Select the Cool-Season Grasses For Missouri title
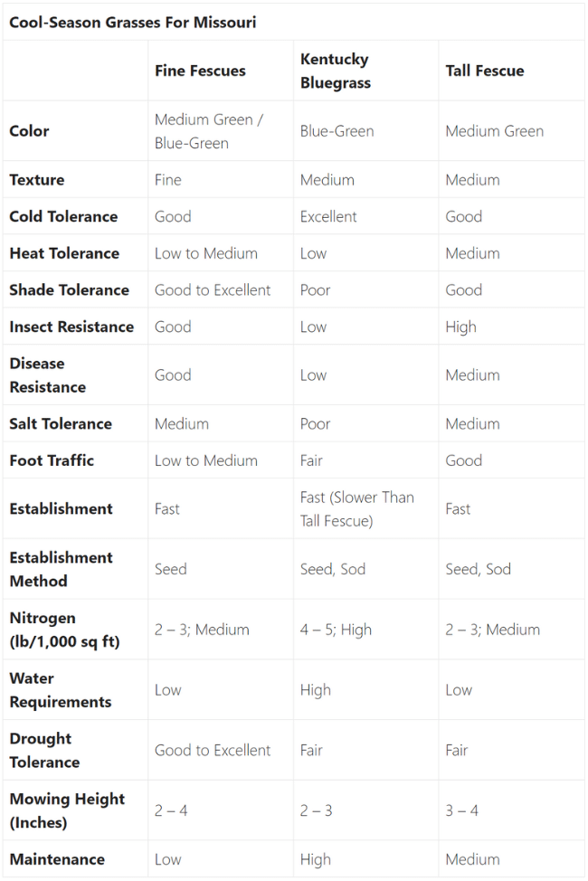This screenshot has width=588, height=881. [x=133, y=23]
